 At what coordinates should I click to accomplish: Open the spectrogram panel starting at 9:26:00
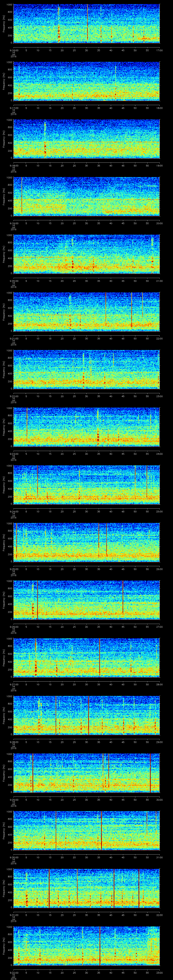(x=86, y=600)
